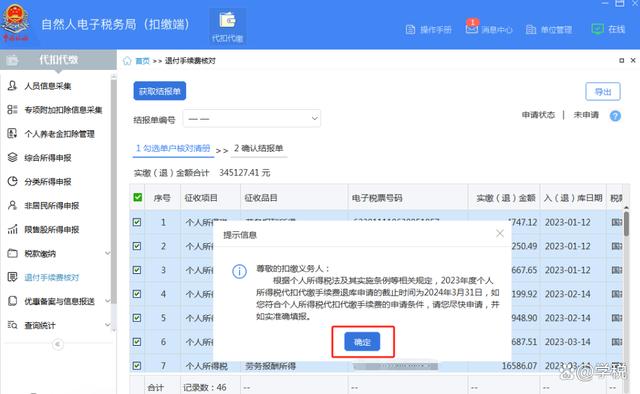Collapse the sidebar with the round arrow
Viewport: 640px width, 394px height.
click(x=58, y=344)
